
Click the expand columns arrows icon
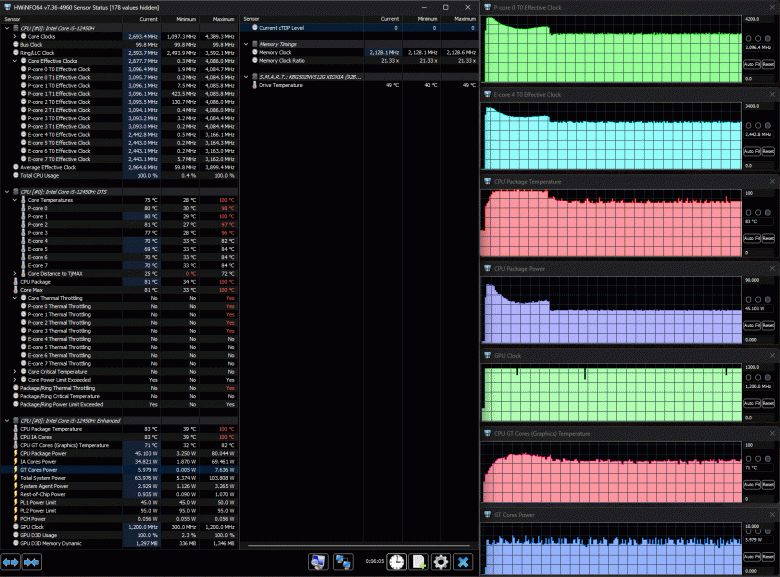pos(11,562)
